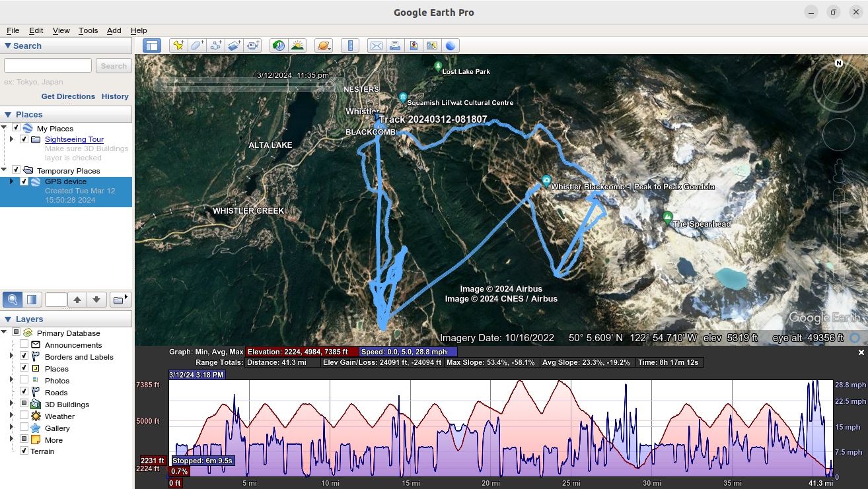Open the planet switcher toolbar button
868x489 pixels.
(324, 46)
